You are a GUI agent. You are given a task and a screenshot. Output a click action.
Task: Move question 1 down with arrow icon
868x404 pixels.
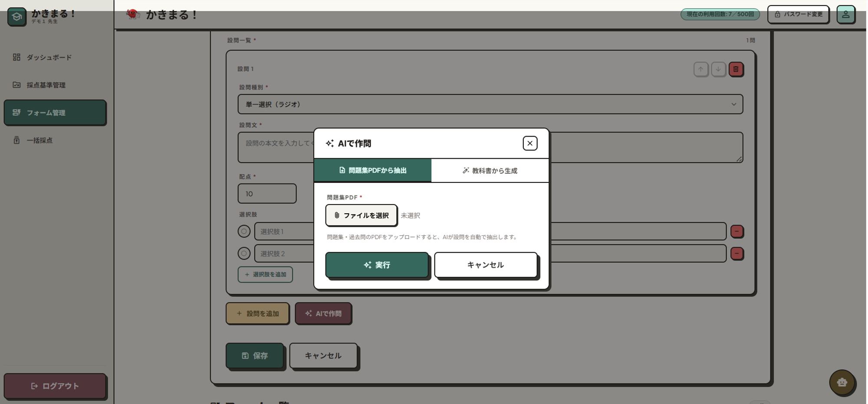718,69
